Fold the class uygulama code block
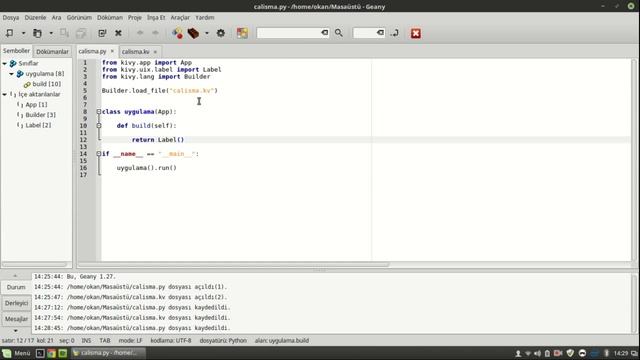Screen dimensions: 640x360 [99, 111]
